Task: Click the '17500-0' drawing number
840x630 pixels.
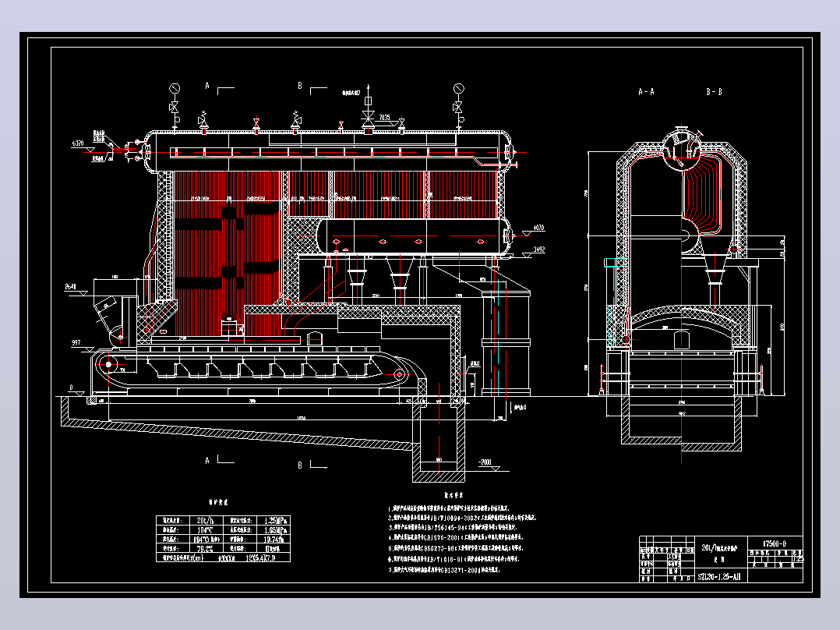Action: pyautogui.click(x=774, y=543)
